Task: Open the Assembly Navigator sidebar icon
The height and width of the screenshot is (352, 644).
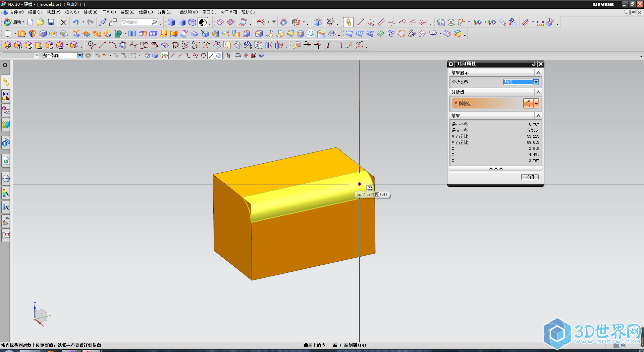Action: click(x=6, y=82)
